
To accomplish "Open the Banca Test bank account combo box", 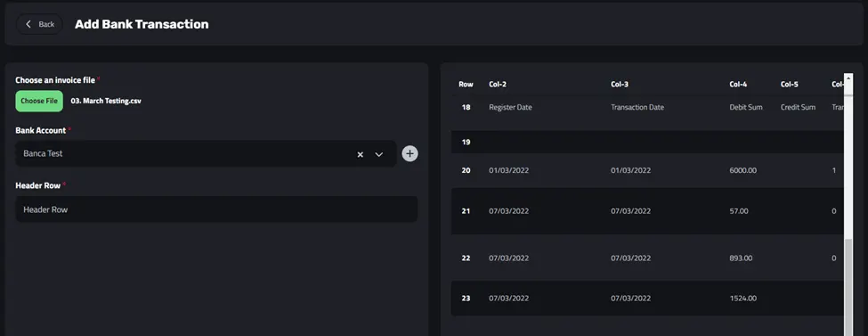I will 206,153.
